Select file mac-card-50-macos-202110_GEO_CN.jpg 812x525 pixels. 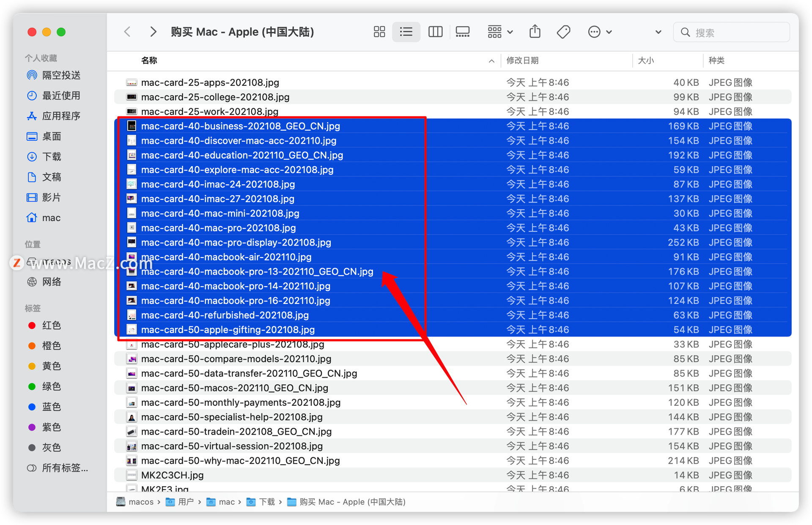453,388
